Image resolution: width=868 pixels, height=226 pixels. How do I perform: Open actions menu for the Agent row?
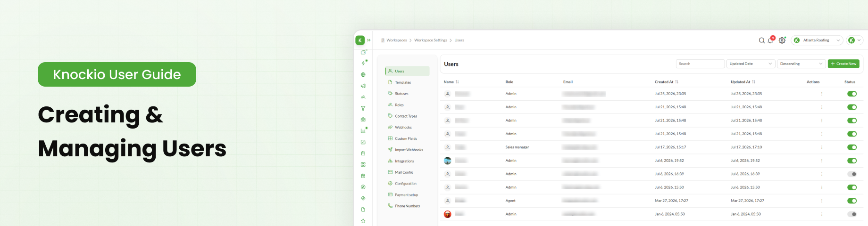pos(822,201)
